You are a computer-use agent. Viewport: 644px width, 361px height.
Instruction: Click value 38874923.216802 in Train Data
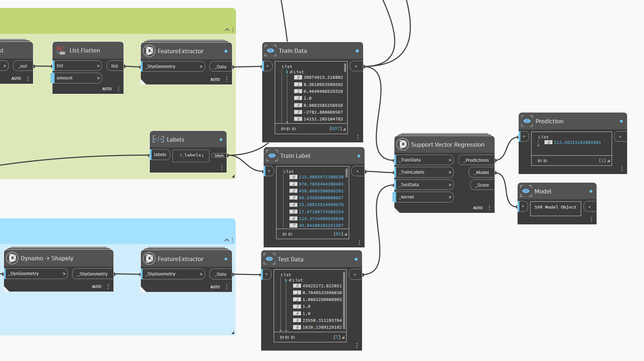[x=323, y=77]
